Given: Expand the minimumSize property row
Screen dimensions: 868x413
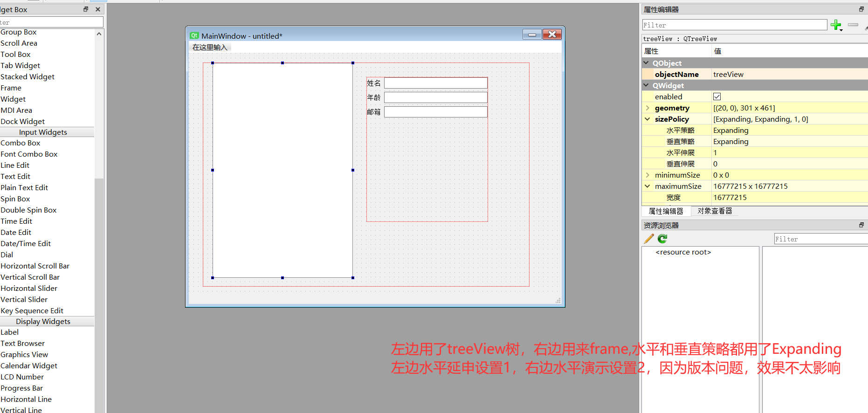Looking at the screenshot, I should [x=648, y=175].
